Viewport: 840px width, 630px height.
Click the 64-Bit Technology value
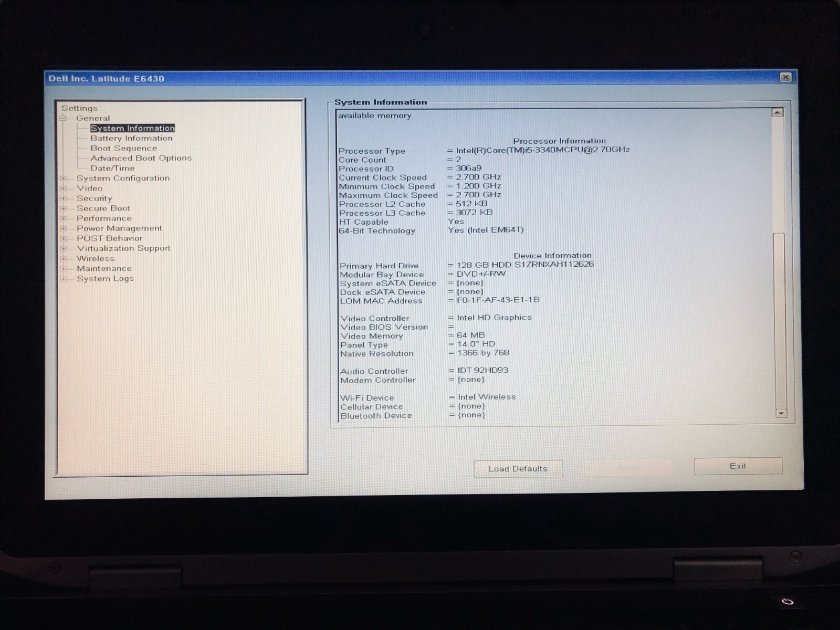pyautogui.click(x=486, y=230)
